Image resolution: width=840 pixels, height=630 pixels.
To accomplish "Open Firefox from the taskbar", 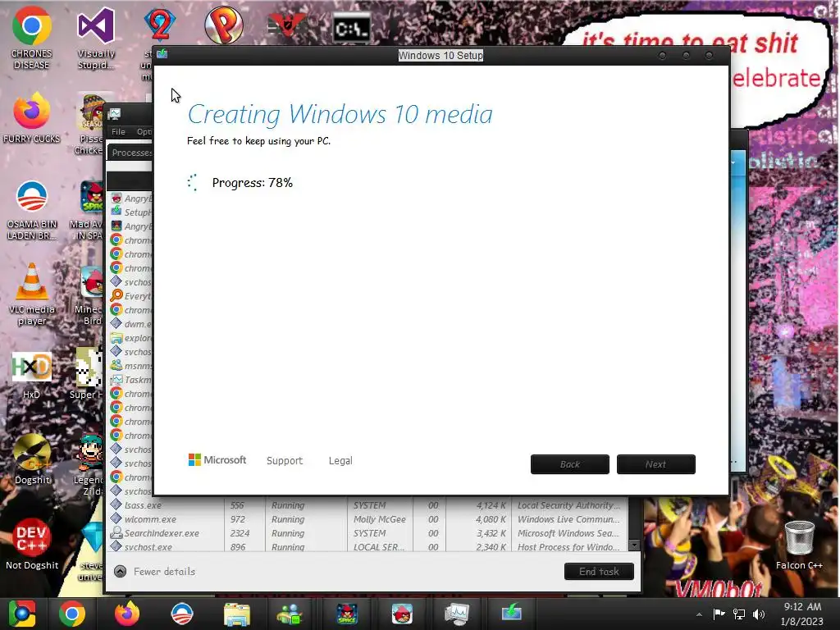I will click(127, 614).
